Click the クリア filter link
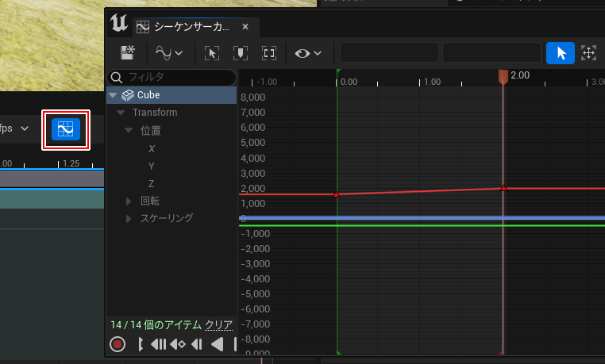605x364 pixels. click(x=218, y=325)
